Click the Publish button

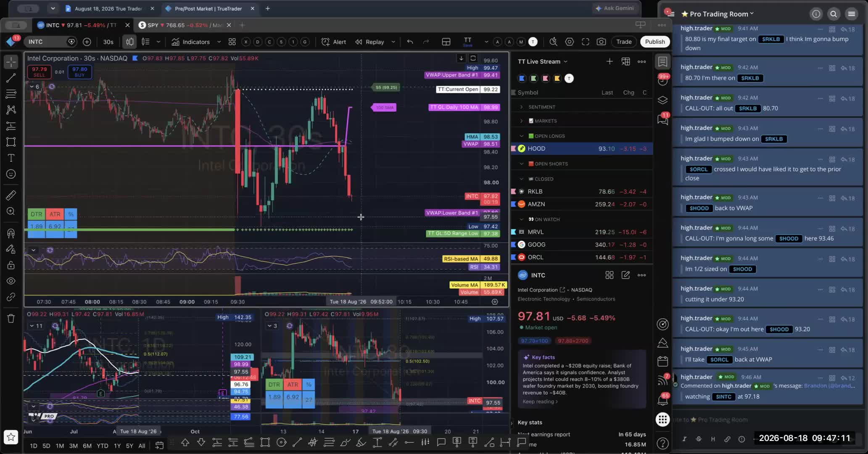tap(654, 42)
